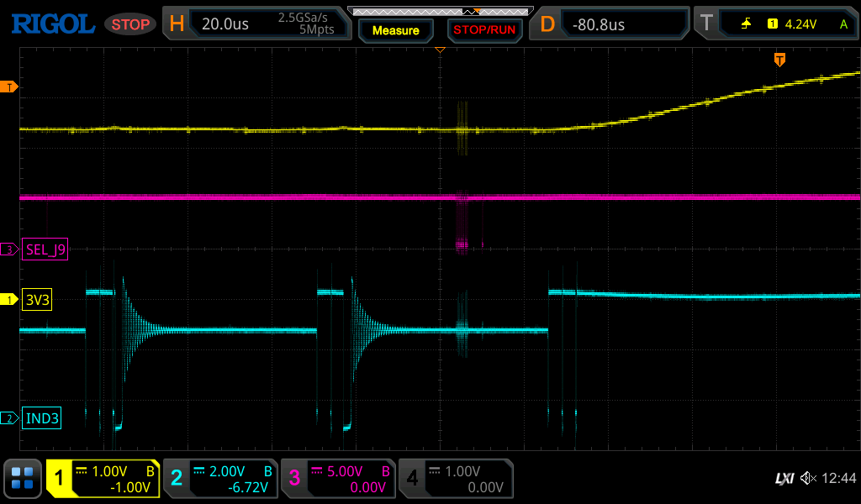Toggle channel 1 on or off
The height and width of the screenshot is (504, 861).
coord(103,479)
